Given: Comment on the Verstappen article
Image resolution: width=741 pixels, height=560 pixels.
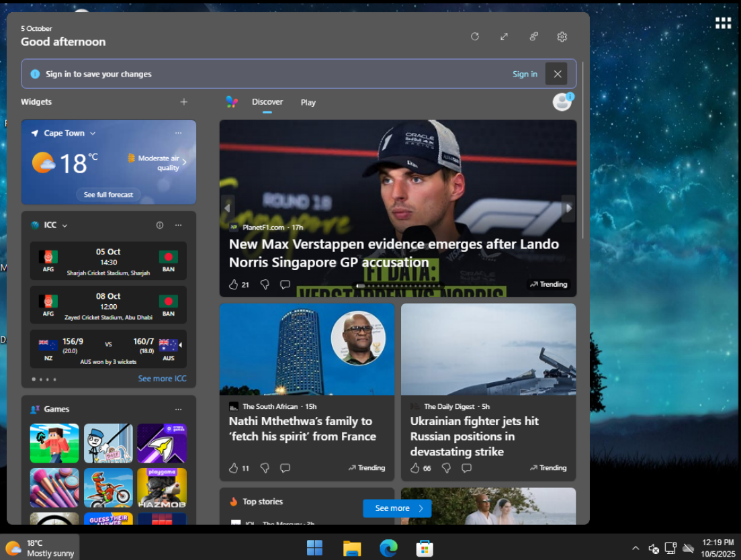Looking at the screenshot, I should (285, 284).
